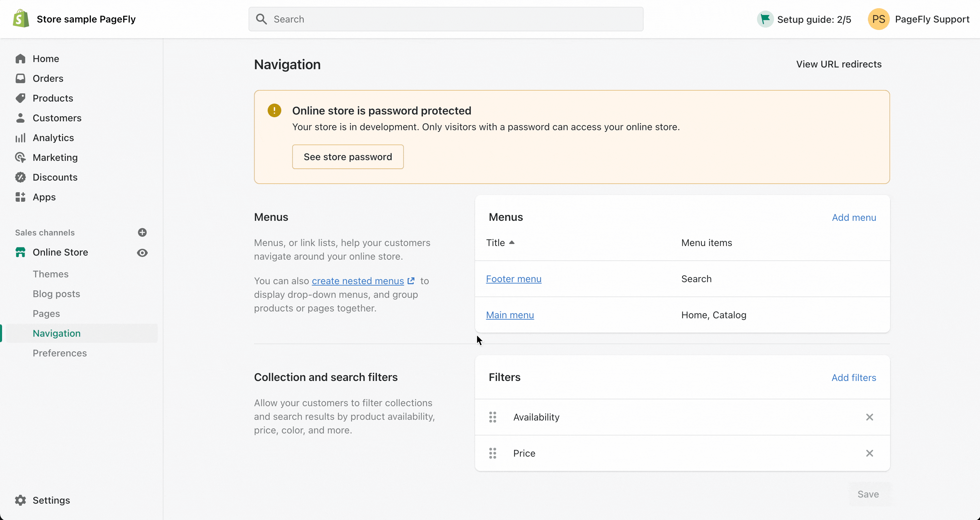Go to Home in sidebar

tap(46, 59)
